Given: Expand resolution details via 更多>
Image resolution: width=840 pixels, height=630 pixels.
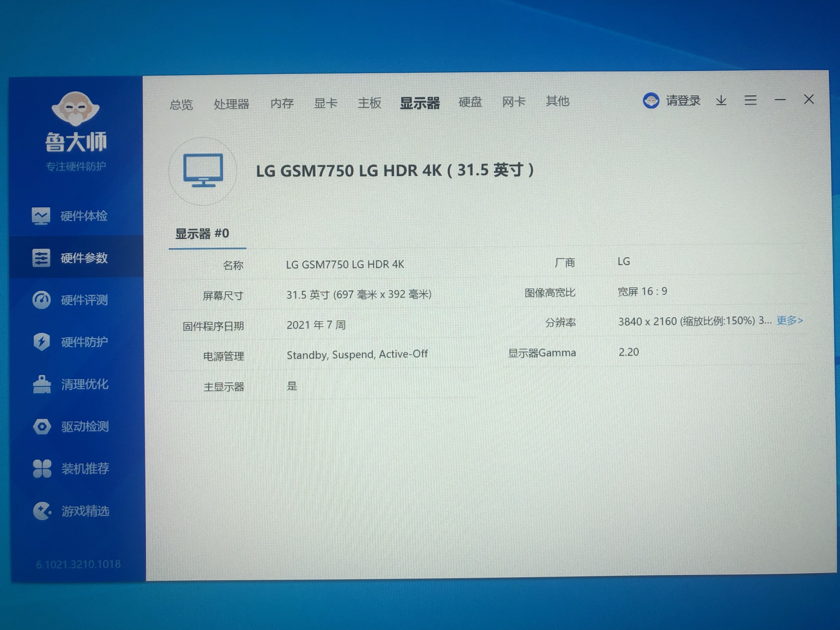Looking at the screenshot, I should pos(789,320).
